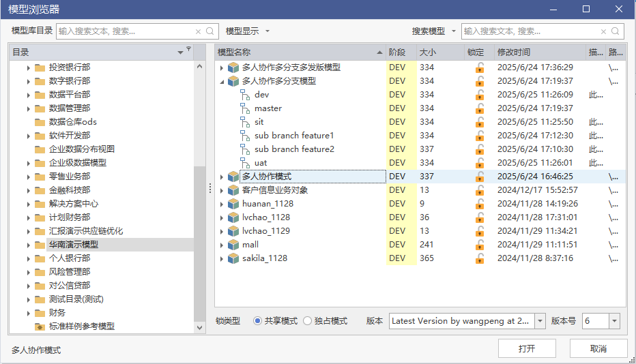Select the sub branch feature2 branch

pyautogui.click(x=294, y=149)
